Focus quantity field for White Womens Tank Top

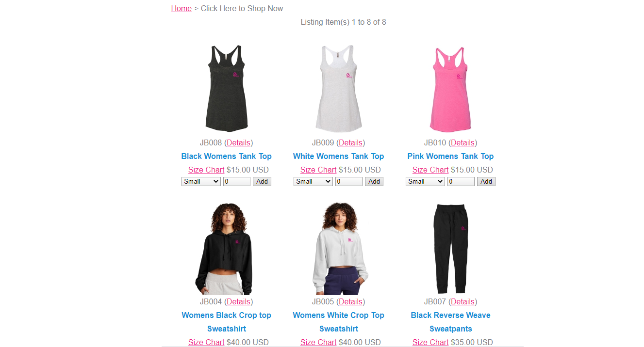point(349,181)
